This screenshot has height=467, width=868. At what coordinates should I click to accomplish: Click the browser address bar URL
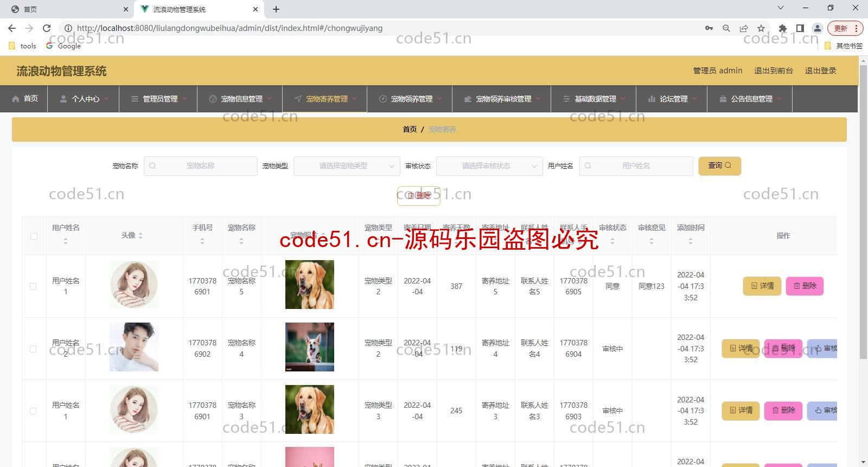point(229,28)
